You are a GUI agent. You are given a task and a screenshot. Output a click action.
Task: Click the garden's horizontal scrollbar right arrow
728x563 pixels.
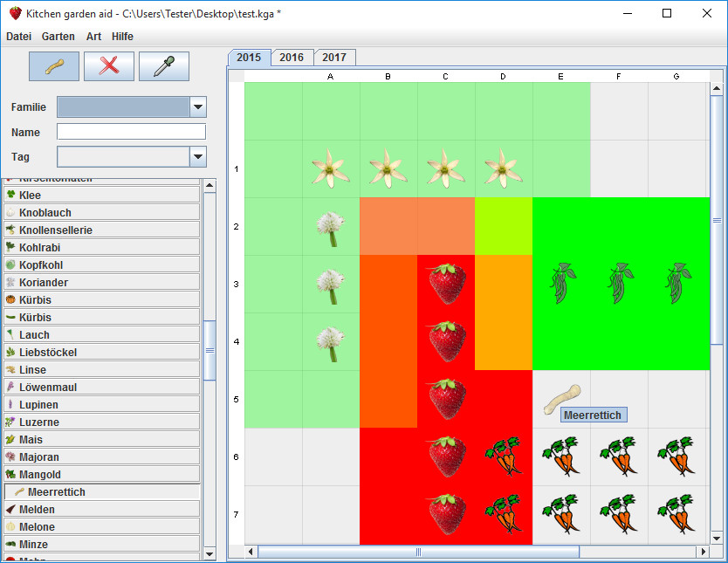click(703, 552)
